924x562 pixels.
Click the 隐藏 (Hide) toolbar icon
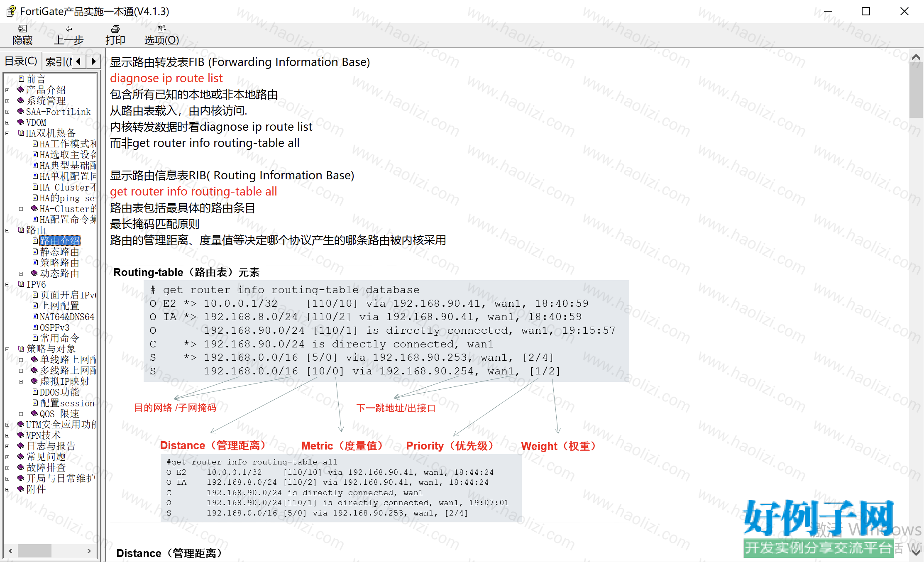[x=22, y=29]
